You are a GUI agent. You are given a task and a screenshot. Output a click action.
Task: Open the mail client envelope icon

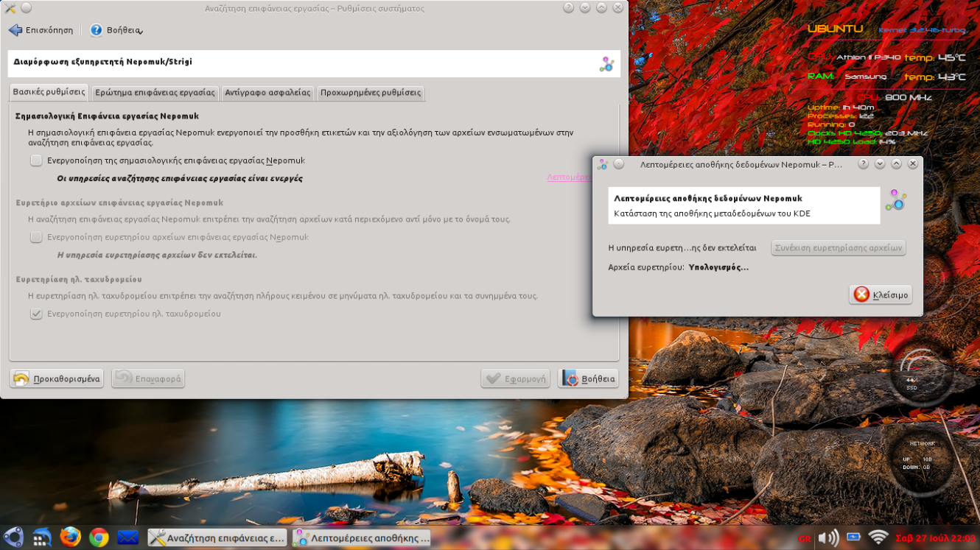[127, 537]
